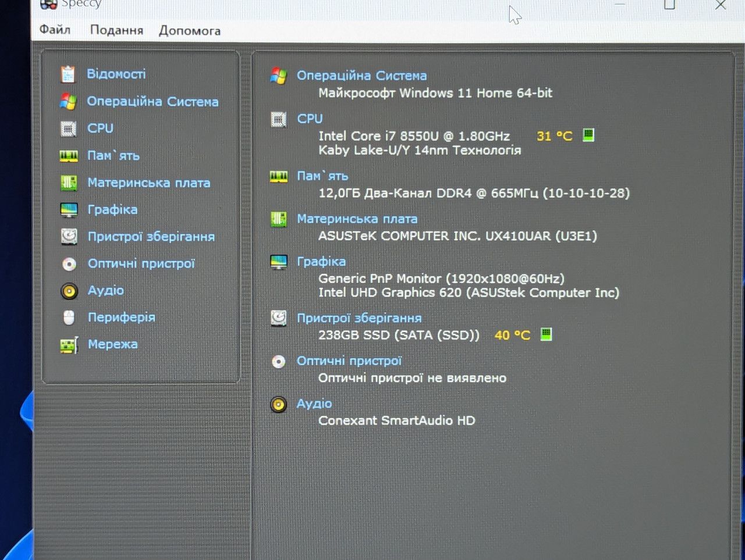Open the Материнська плата heading link in summary
The height and width of the screenshot is (560, 745).
357,219
